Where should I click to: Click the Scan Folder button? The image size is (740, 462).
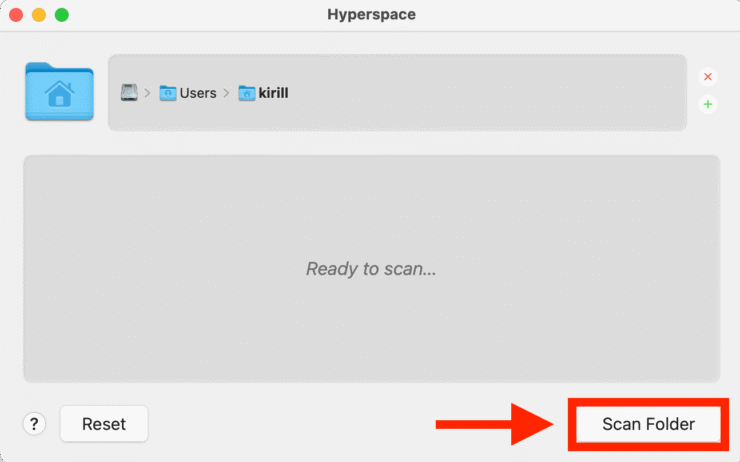click(648, 424)
